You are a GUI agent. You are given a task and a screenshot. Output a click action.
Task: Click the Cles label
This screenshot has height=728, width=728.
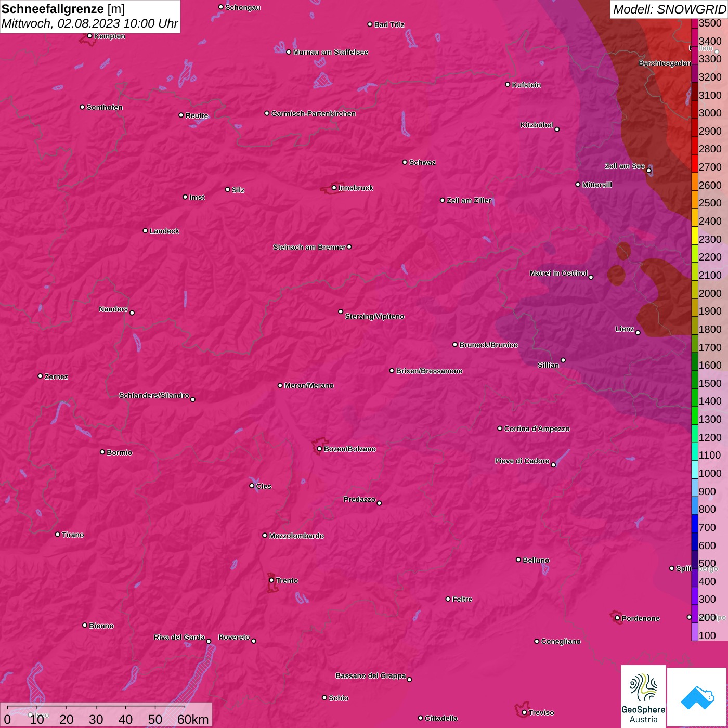264,486
